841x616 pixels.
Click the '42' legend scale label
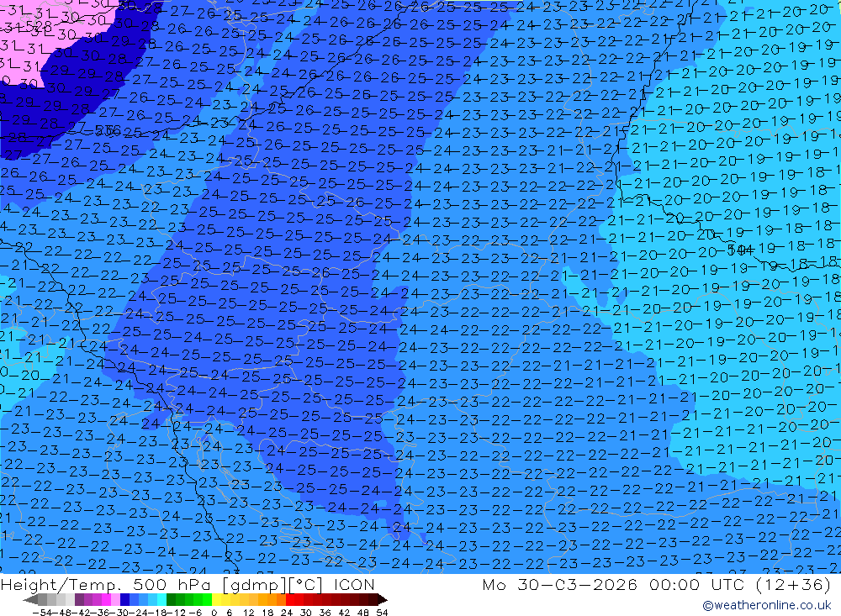344,613
